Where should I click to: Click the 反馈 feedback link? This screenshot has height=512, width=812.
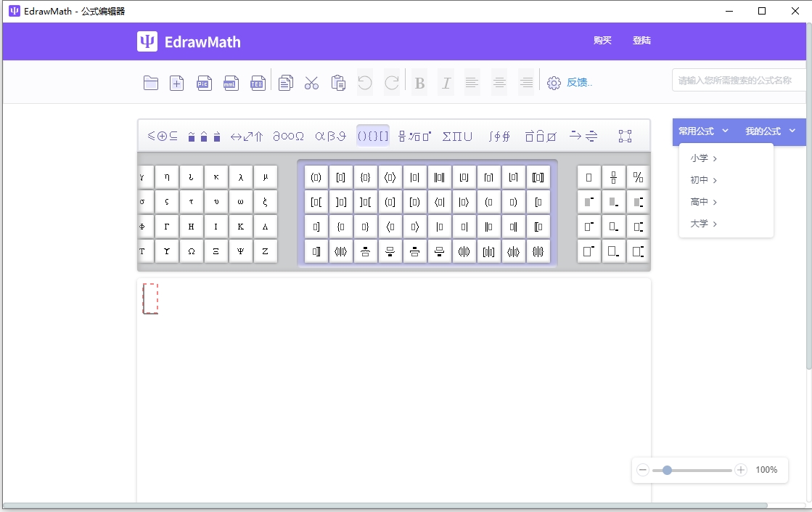[x=579, y=82]
